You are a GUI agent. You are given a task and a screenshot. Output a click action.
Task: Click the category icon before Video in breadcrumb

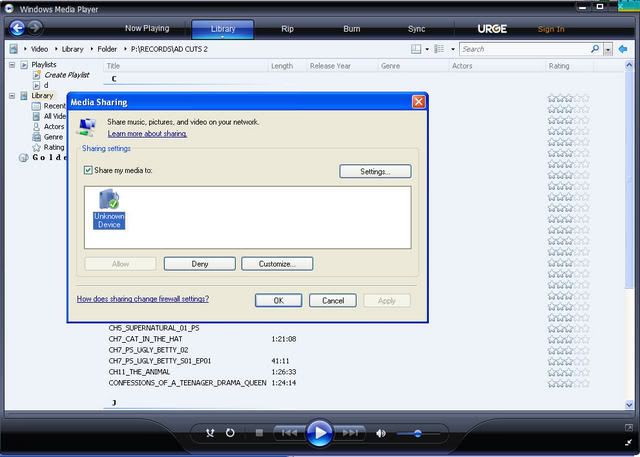13,49
